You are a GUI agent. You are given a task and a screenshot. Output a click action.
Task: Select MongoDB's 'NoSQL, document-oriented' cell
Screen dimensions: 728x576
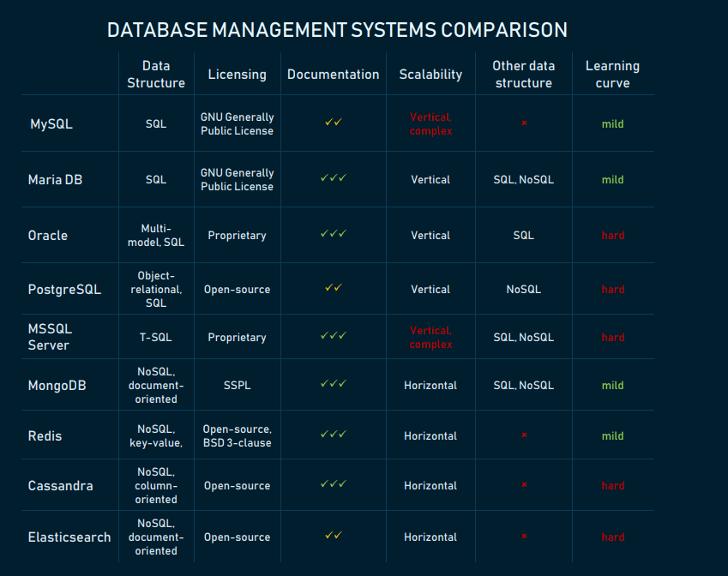pyautogui.click(x=156, y=385)
